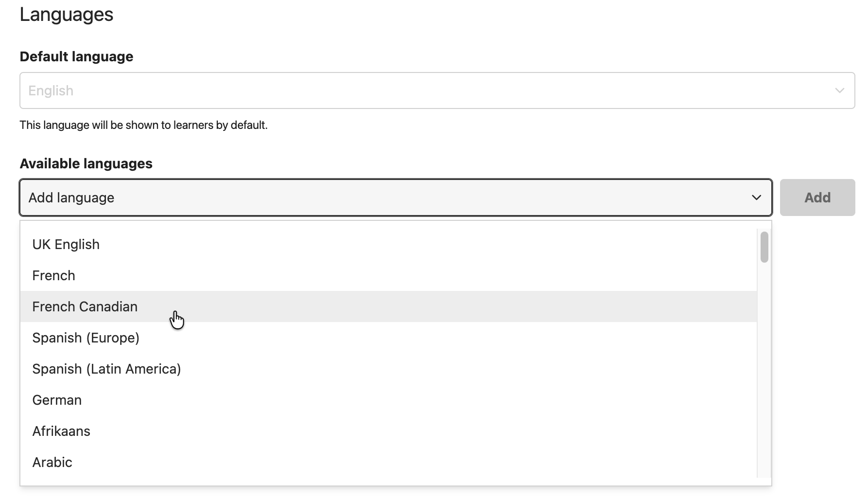Click the scrollbar track below the thumb
Viewport: 868px width, 503px height.
pyautogui.click(x=764, y=370)
